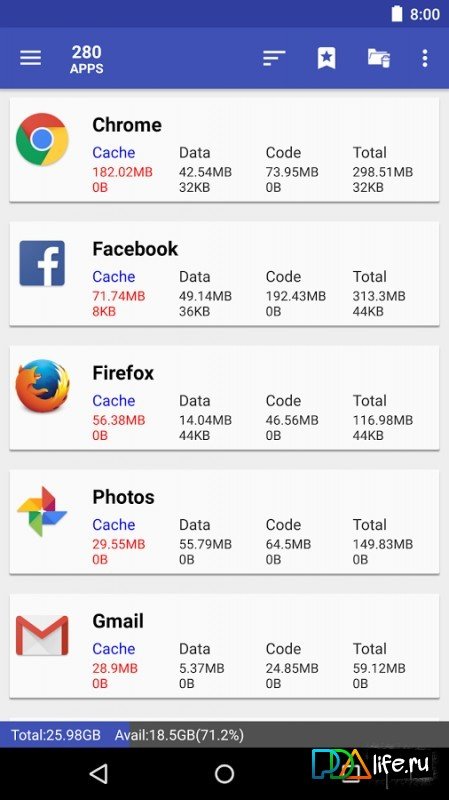
Task: Tap the Android home circle button
Action: point(224,774)
